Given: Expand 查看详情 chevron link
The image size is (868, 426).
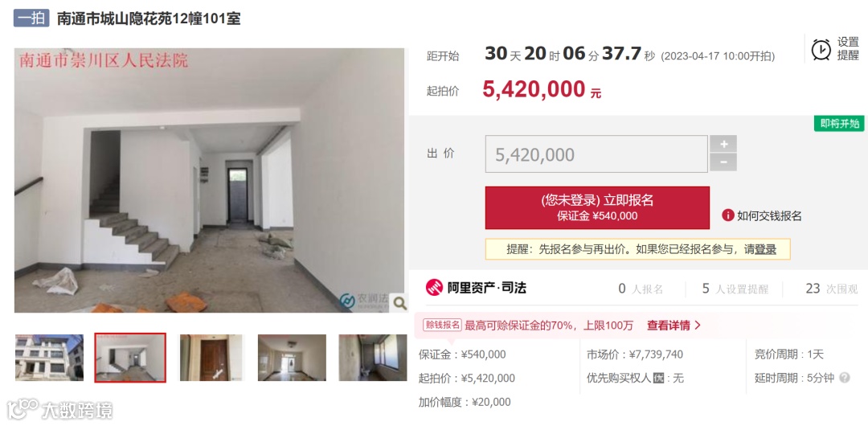Looking at the screenshot, I should pos(674,326).
